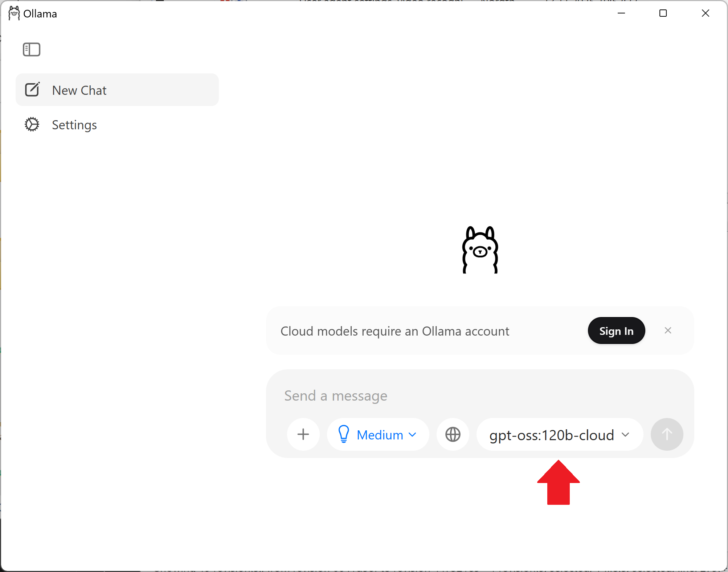Dismiss the cloud models account banner
The height and width of the screenshot is (572, 728).
coord(668,330)
